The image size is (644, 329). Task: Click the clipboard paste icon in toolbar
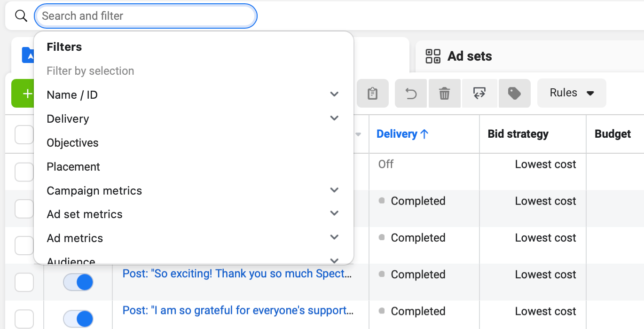[x=372, y=93]
